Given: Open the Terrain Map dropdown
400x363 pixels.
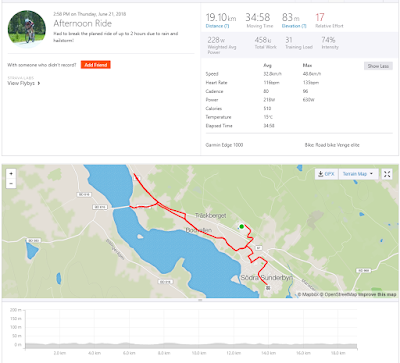Looking at the screenshot, I should pyautogui.click(x=358, y=174).
